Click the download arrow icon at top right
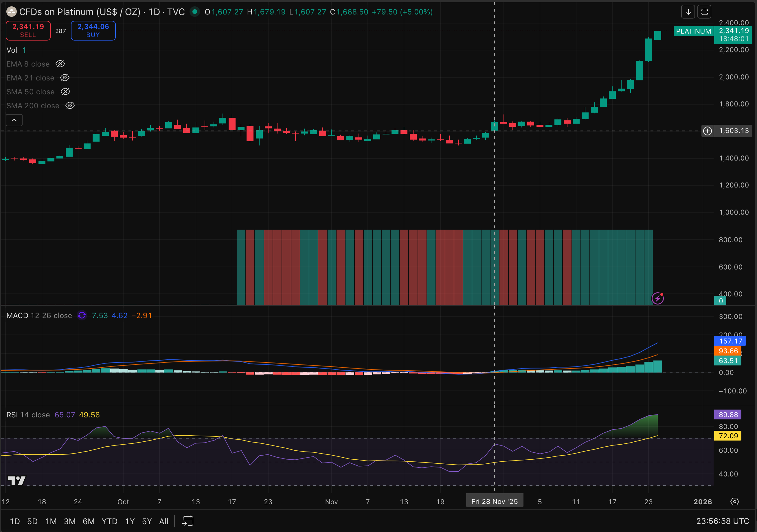The height and width of the screenshot is (532, 757). (x=688, y=12)
